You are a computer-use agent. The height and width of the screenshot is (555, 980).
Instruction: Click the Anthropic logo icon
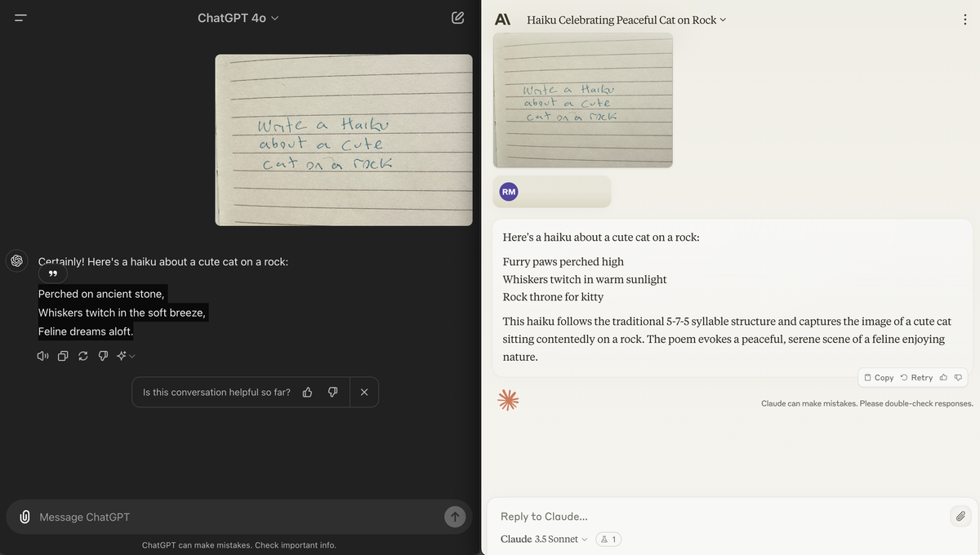(502, 18)
